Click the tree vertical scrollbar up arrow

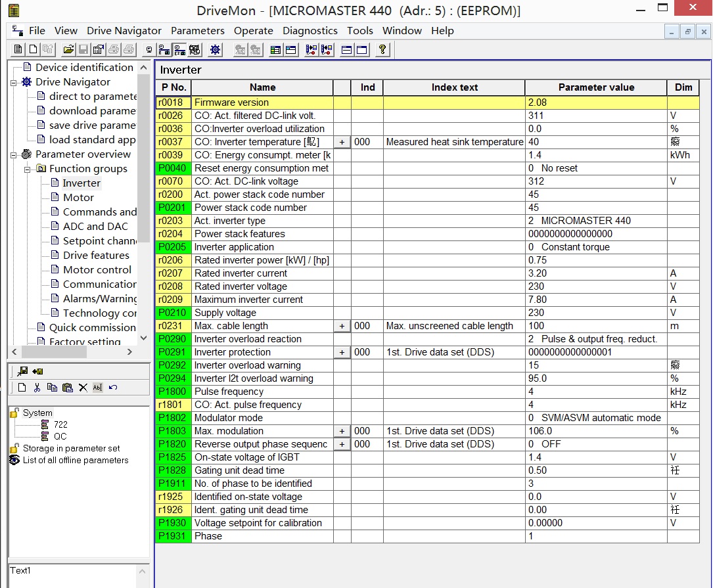(144, 67)
